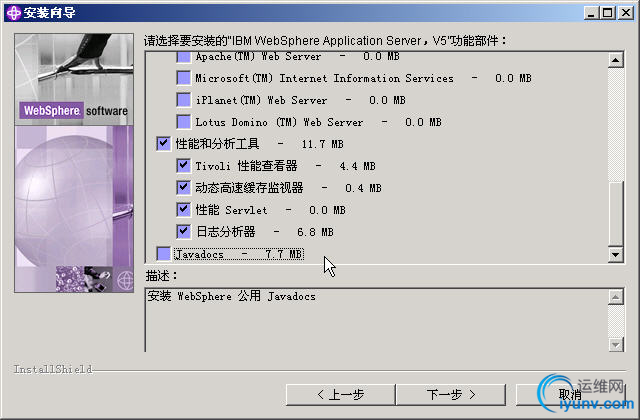Check the Apache(TM) Web Server checkbox
The height and width of the screenshot is (420, 640).
pos(184,58)
